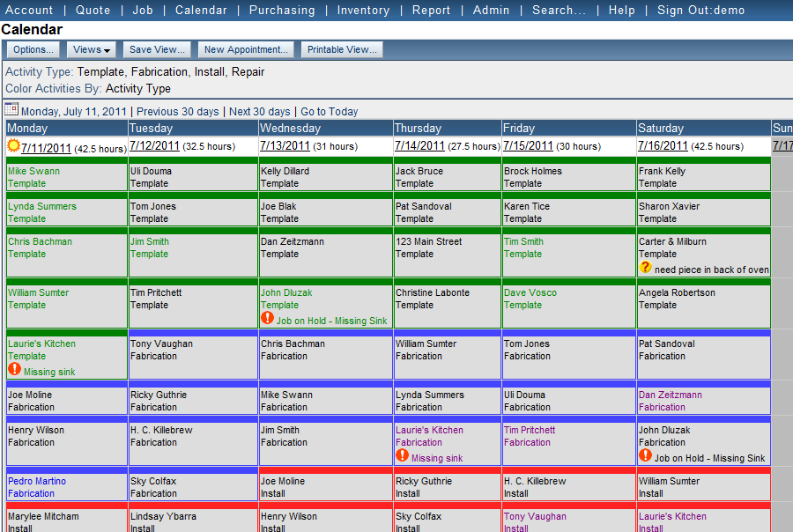This screenshot has width=793, height=532.
Task: Click the Save View... button
Action: pyautogui.click(x=157, y=50)
